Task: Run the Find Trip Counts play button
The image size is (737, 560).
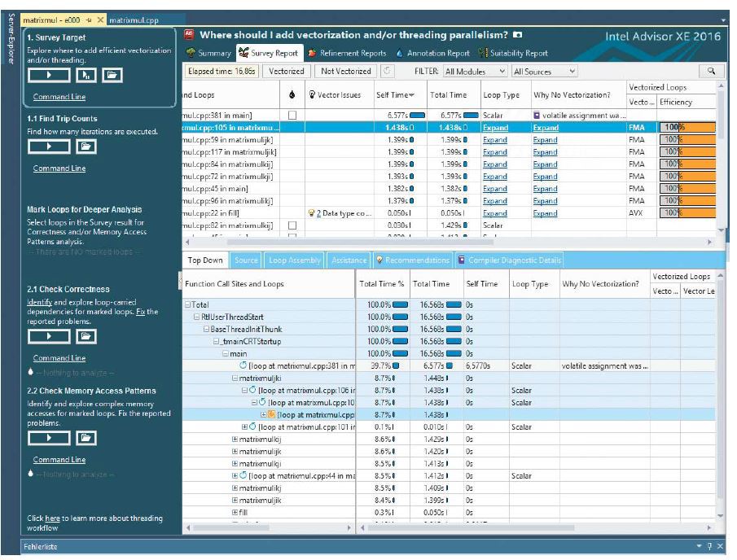Action: click(48, 147)
